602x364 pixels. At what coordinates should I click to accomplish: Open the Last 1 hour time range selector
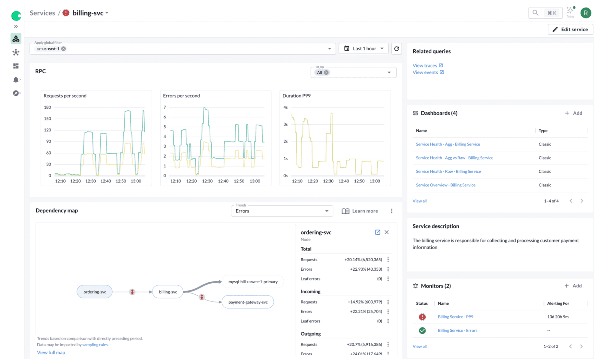click(x=363, y=48)
